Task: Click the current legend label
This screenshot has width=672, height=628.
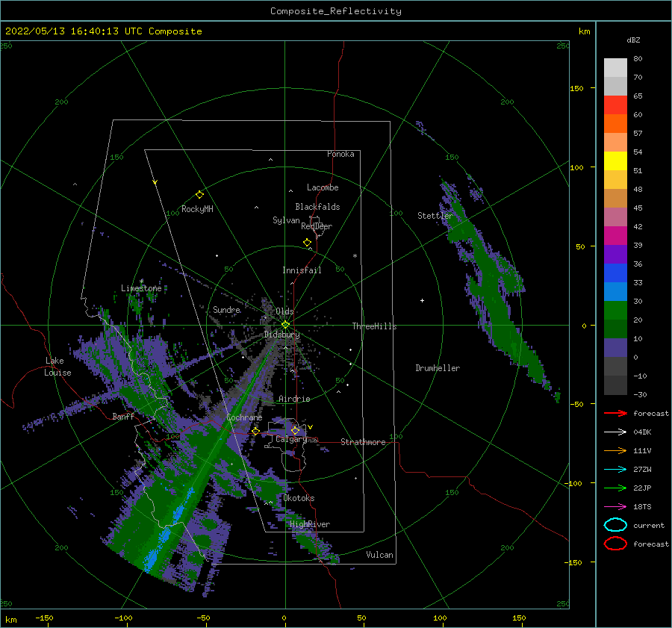Action: (x=648, y=526)
